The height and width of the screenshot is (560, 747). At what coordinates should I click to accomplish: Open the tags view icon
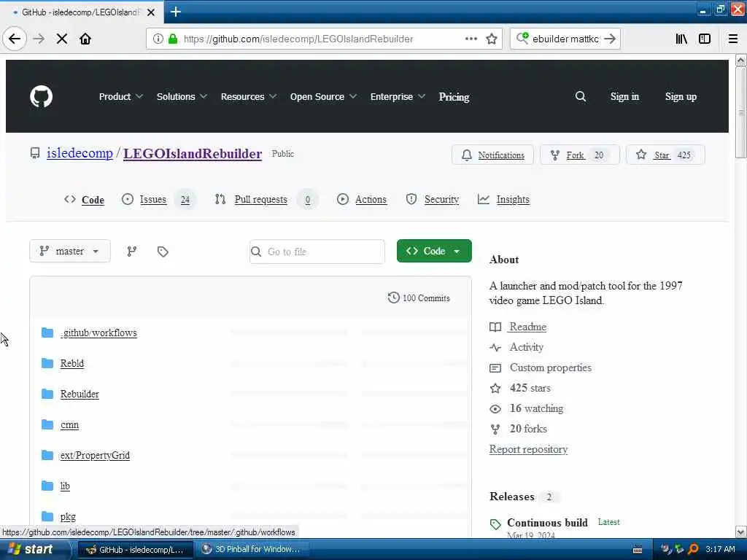click(163, 252)
